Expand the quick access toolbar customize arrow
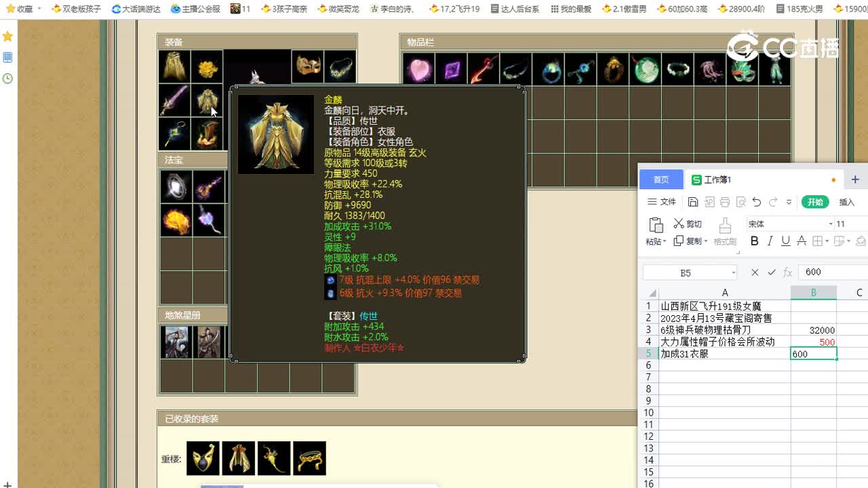This screenshot has width=868, height=488. [x=789, y=202]
